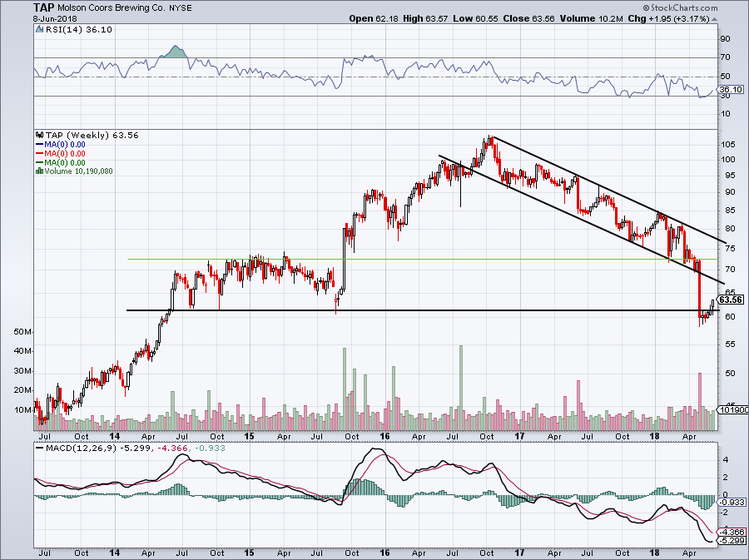Click the 105 price axis label

coord(728,145)
